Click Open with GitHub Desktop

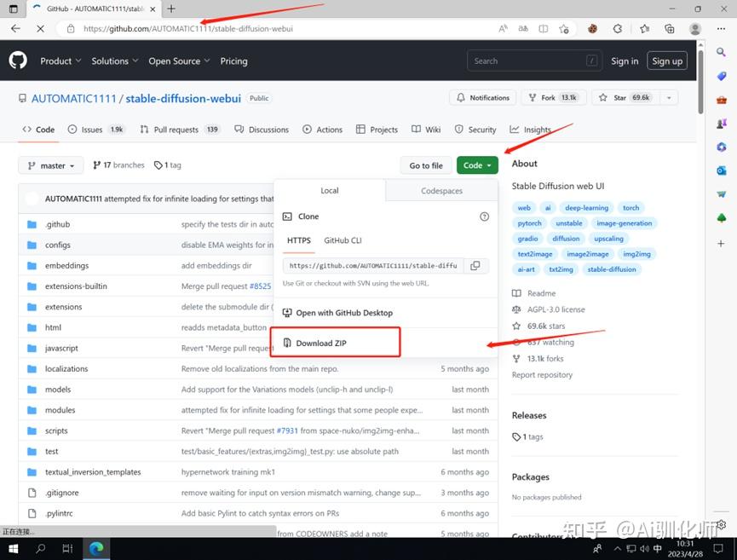tap(337, 313)
